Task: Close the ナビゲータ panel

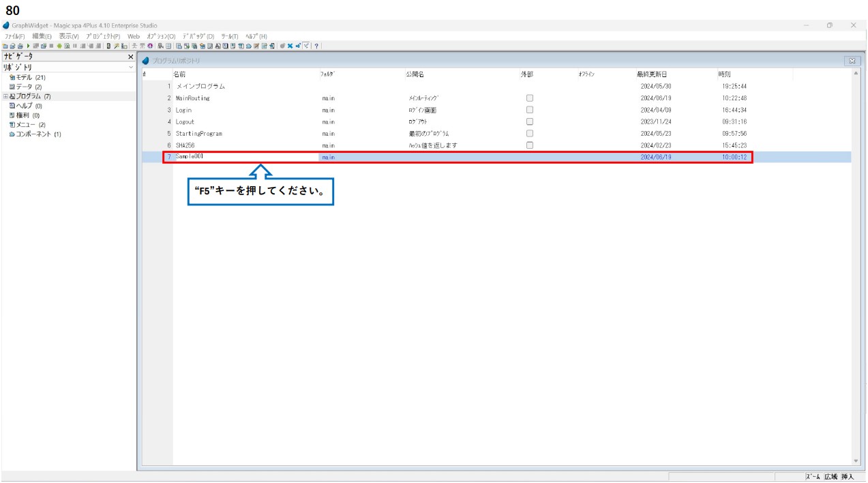Action: point(131,57)
